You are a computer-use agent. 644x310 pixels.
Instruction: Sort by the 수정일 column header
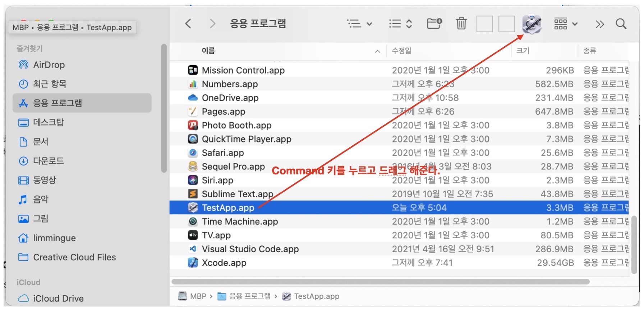401,51
